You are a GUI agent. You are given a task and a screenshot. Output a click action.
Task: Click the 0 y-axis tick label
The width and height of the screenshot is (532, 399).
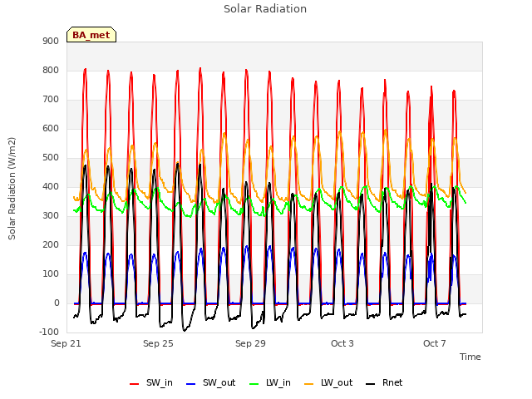(57, 303)
